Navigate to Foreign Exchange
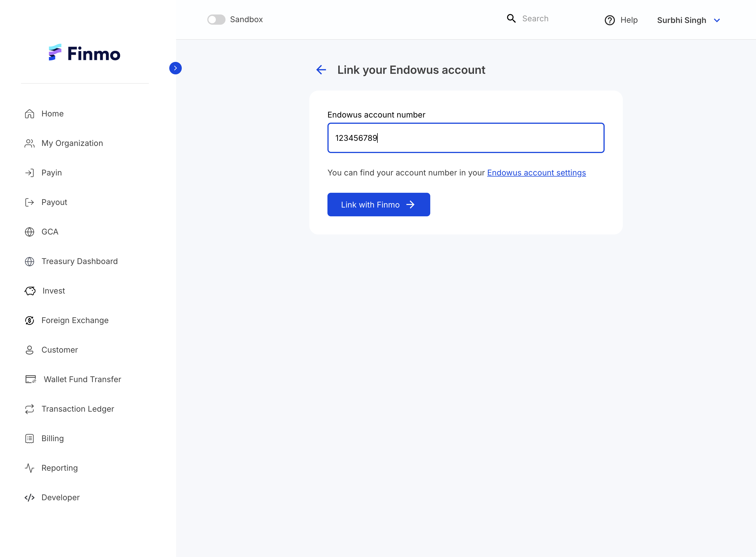 tap(75, 321)
